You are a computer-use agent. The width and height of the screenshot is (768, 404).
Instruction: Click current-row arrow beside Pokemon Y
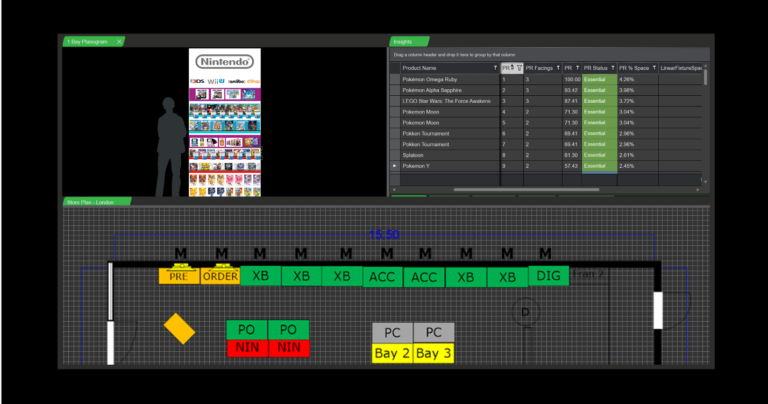(395, 166)
